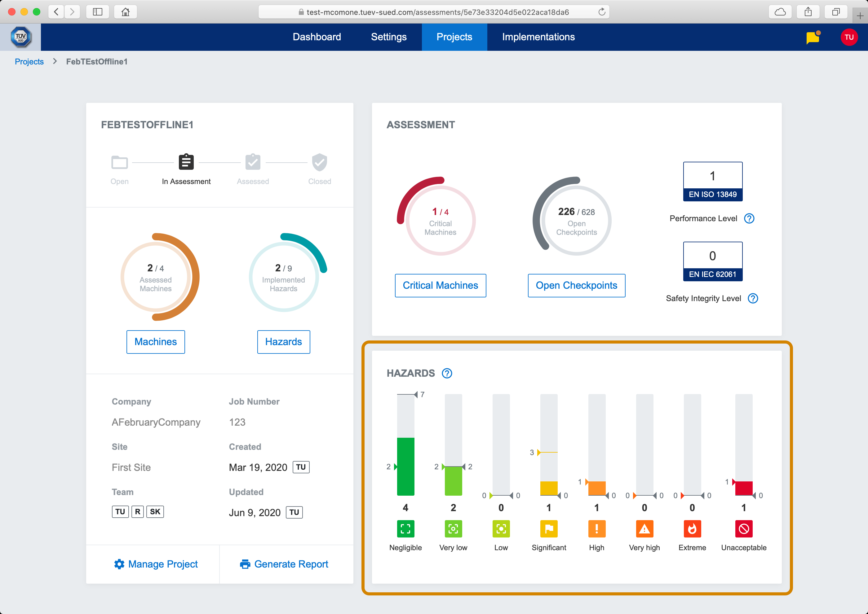
Task: Click the In Assessment status step icon
Action: point(186,162)
